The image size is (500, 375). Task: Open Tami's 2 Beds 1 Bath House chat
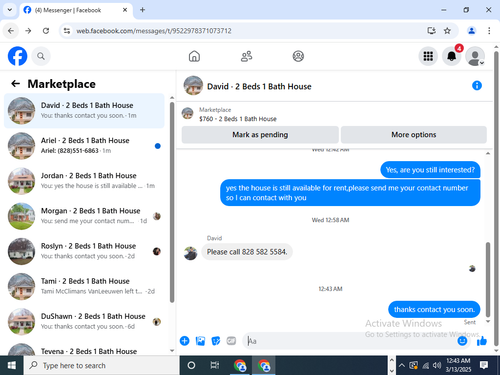84,286
